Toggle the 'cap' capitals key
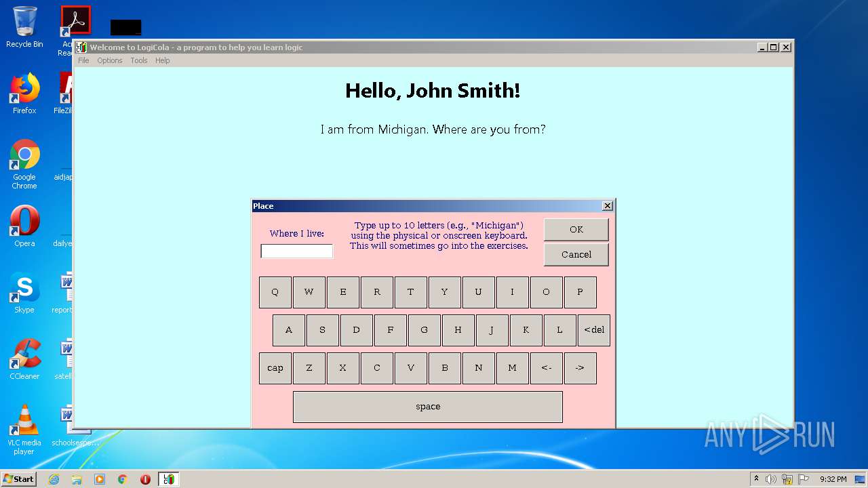The height and width of the screenshot is (488, 868). click(275, 368)
